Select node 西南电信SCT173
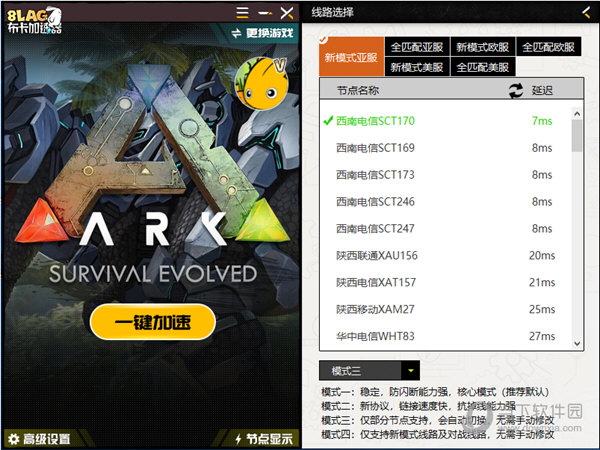 (445, 174)
